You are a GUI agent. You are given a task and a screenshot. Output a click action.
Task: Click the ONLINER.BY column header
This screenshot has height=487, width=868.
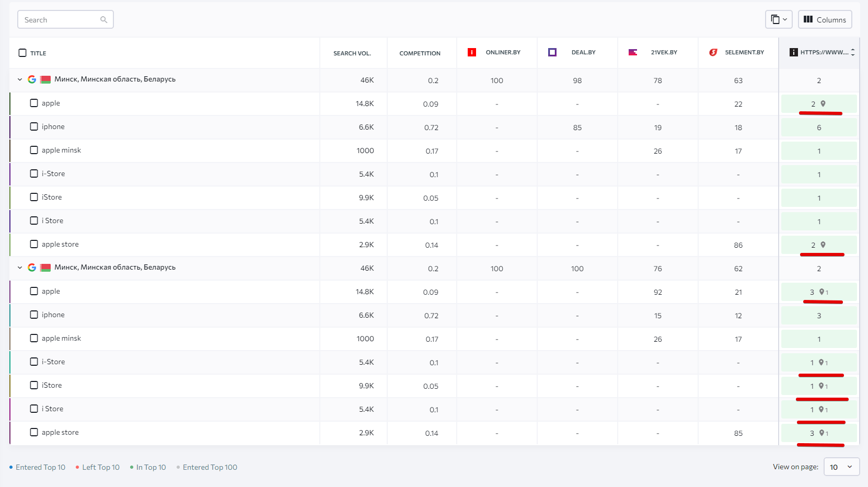coord(503,52)
